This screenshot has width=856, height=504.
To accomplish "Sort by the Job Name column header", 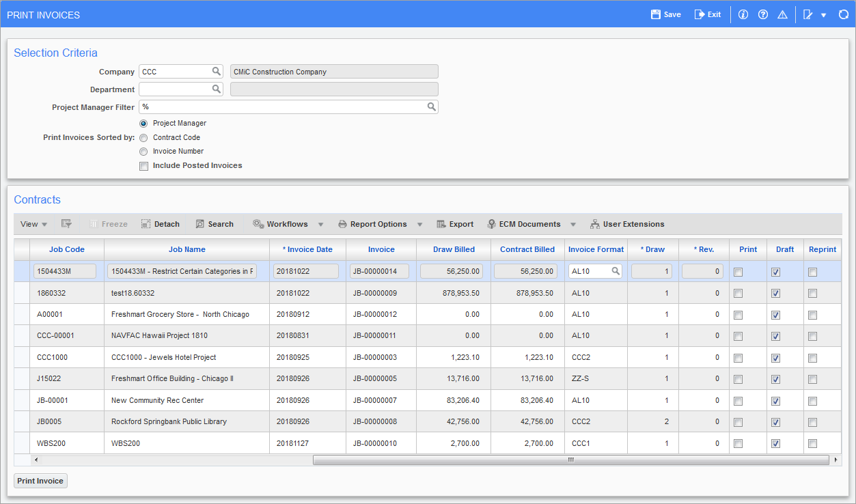I will pyautogui.click(x=187, y=249).
